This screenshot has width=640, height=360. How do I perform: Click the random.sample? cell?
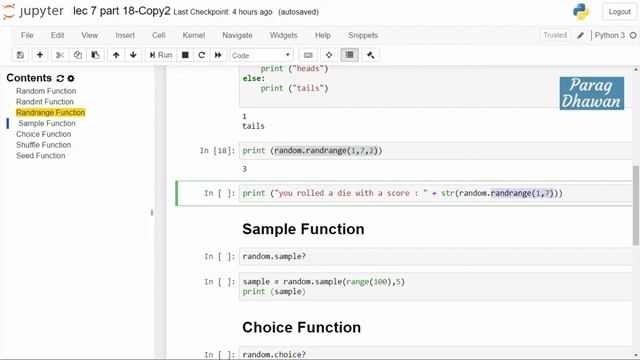click(435, 256)
